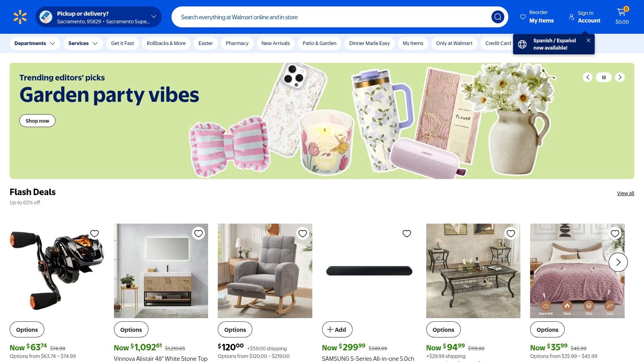Open Sign In Account icon
The height and width of the screenshot is (362, 644).
coord(572,17)
